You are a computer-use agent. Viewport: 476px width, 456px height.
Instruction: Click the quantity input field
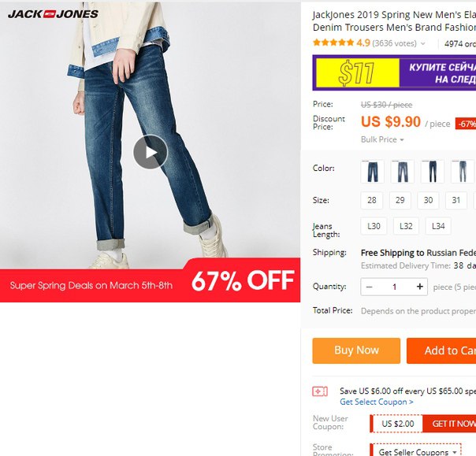(394, 287)
